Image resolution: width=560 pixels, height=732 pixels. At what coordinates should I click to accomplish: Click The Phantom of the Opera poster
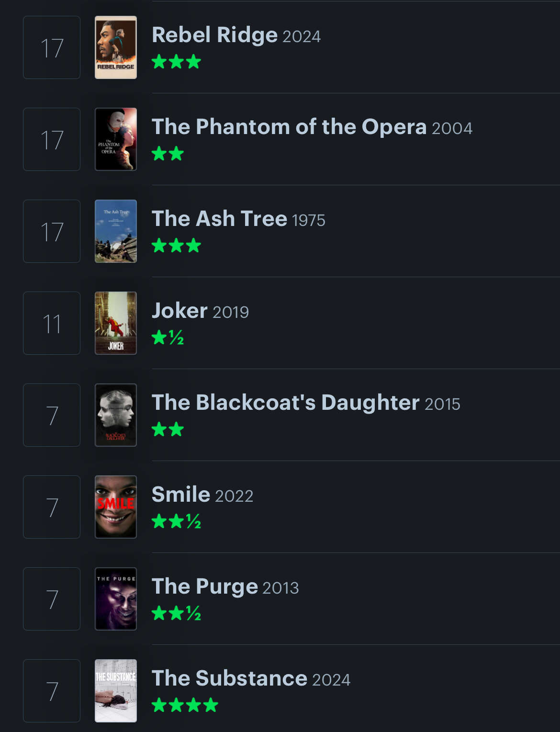tap(116, 139)
